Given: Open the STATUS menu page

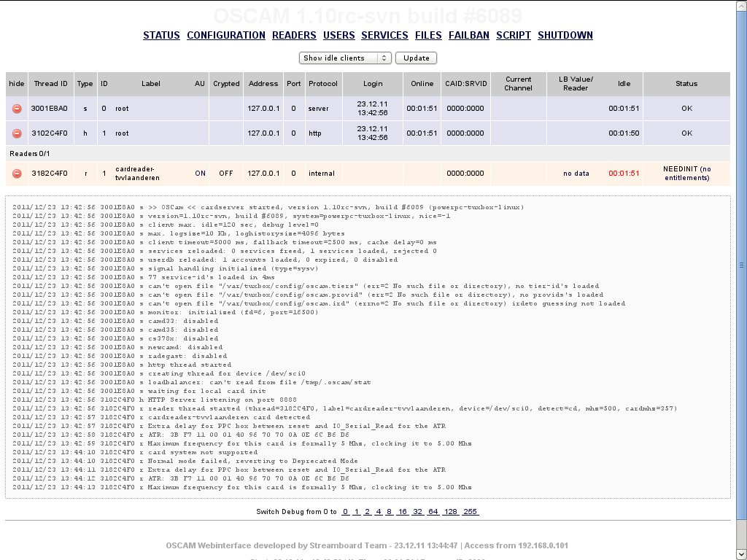Looking at the screenshot, I should tap(161, 35).
